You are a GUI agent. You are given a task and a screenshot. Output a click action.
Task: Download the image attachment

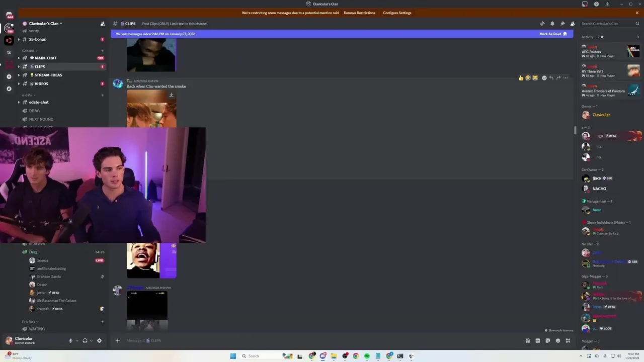click(x=171, y=95)
